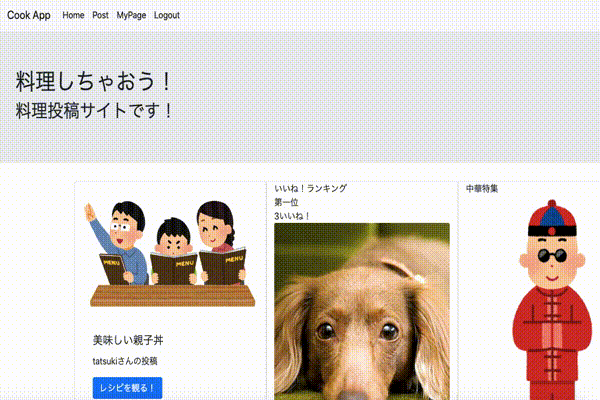Viewport: 600px width, 400px height.
Task: Click the tatsukiさんの投稿 author text
Action: point(125,361)
